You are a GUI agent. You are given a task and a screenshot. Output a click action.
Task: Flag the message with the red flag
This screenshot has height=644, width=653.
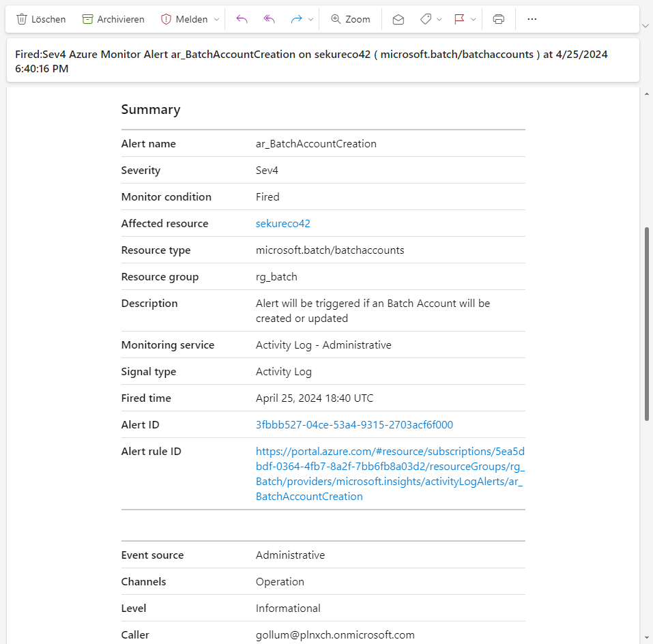coord(459,19)
